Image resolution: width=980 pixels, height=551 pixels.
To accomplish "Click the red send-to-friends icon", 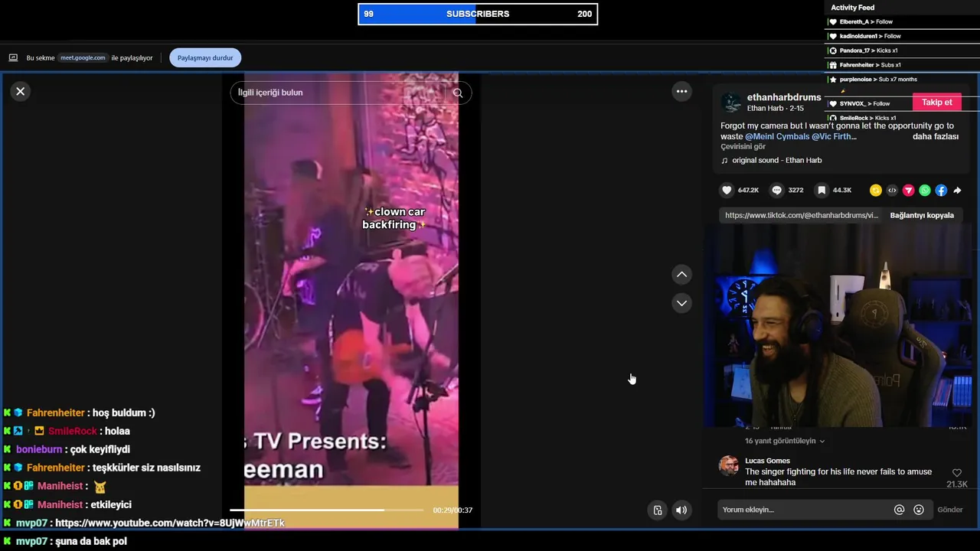I will point(909,191).
